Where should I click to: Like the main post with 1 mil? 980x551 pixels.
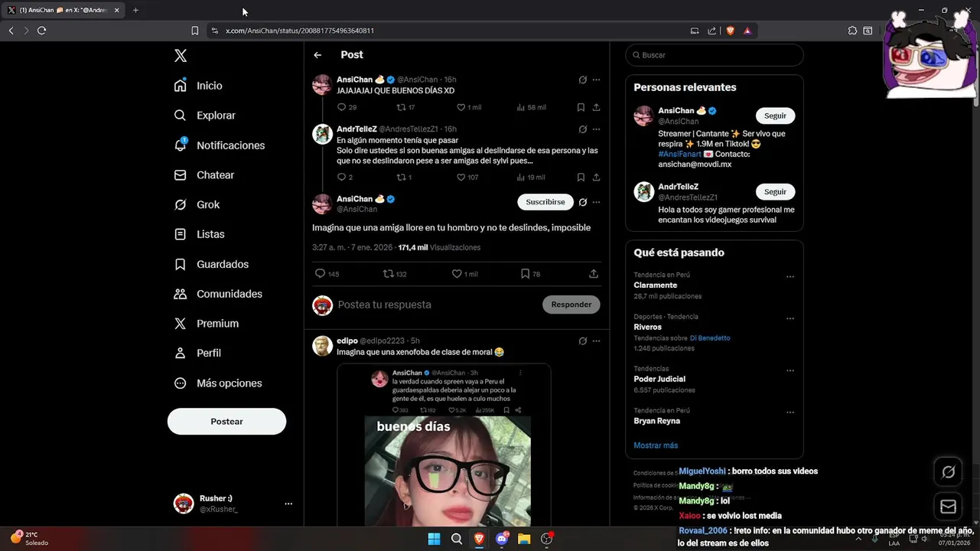pos(457,273)
